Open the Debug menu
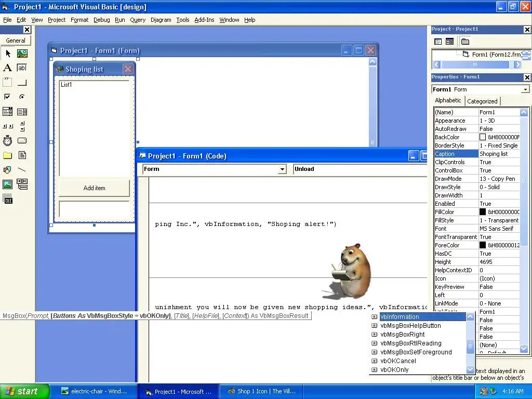Image resolution: width=532 pixels, height=399 pixels. pos(101,20)
